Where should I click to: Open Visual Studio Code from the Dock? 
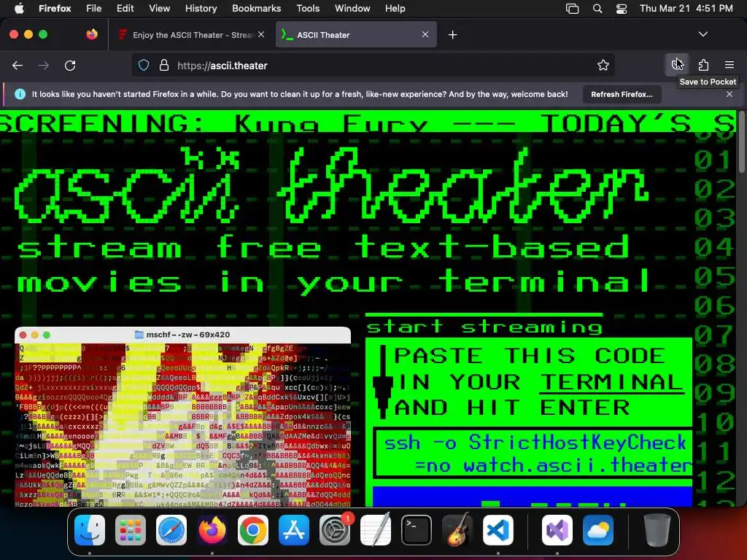[x=498, y=530]
